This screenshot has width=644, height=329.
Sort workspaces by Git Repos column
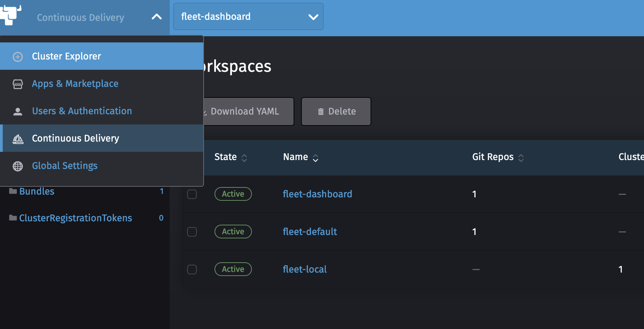(x=520, y=158)
